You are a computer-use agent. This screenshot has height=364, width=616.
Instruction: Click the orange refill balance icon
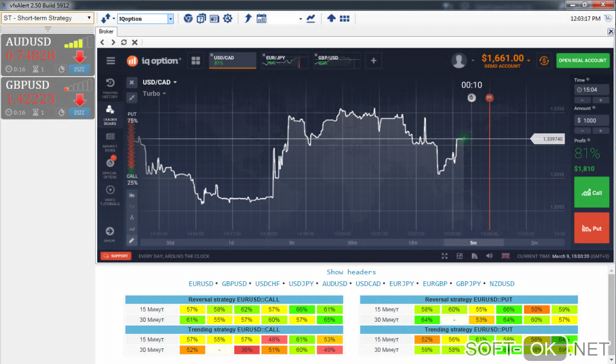(x=544, y=60)
